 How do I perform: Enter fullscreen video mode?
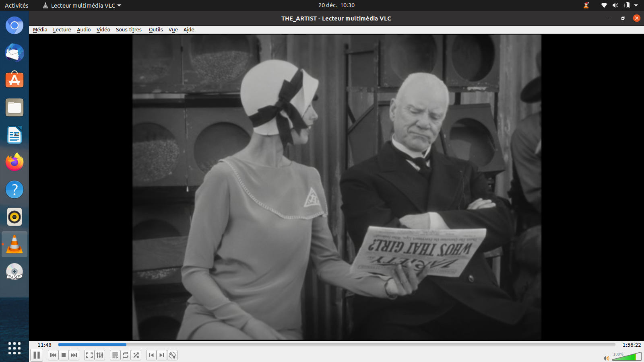[89, 355]
